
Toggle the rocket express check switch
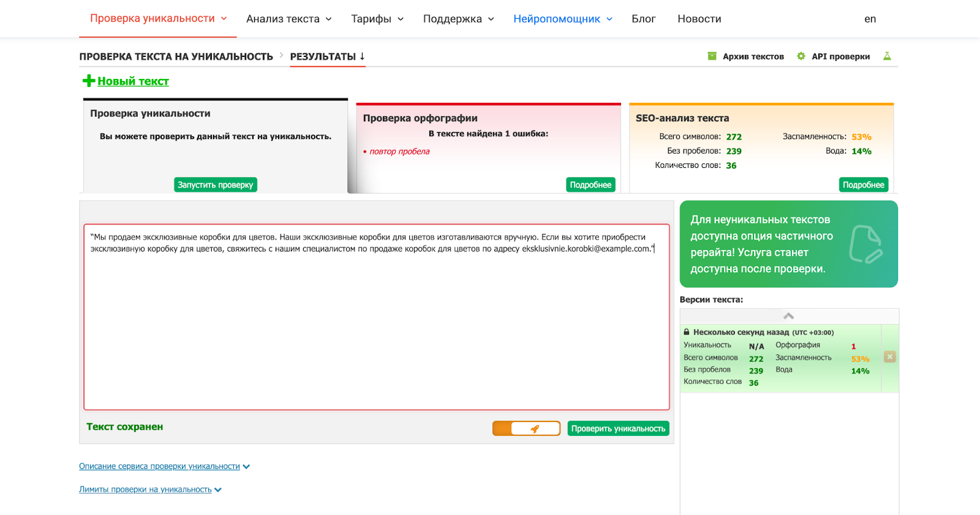point(526,429)
